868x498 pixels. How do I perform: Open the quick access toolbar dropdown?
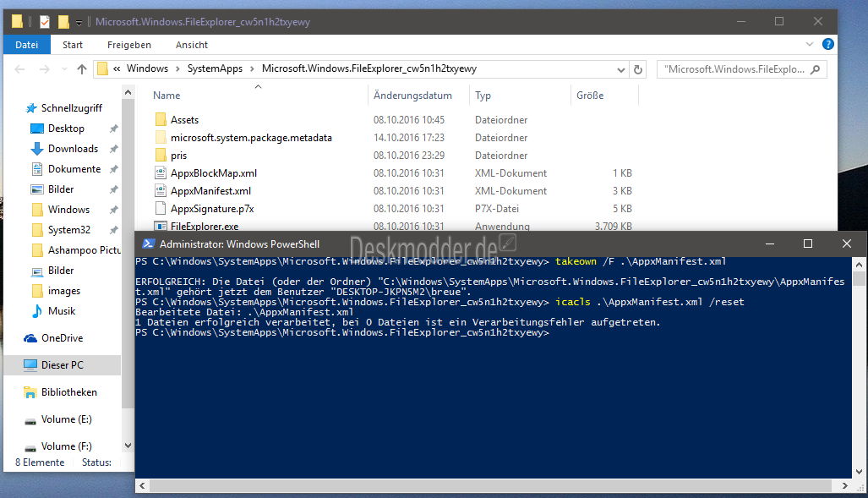point(79,22)
